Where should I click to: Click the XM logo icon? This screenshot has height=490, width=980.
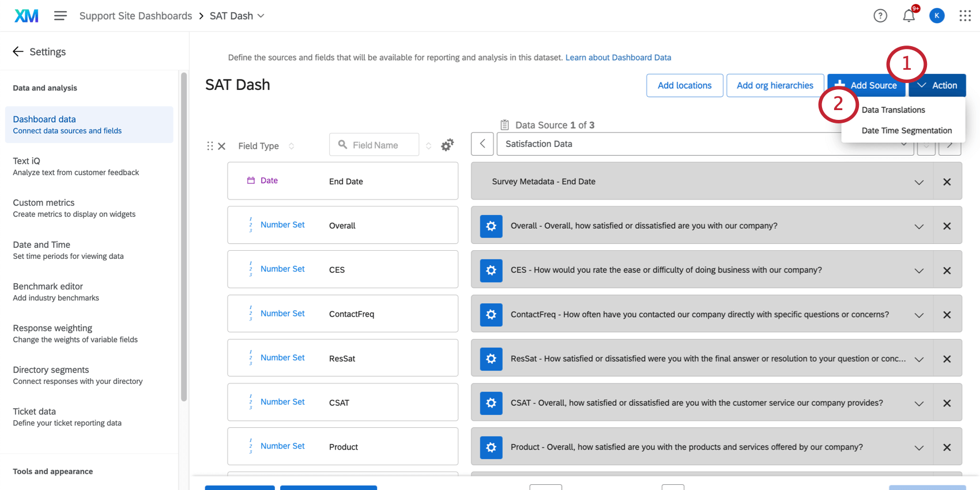27,16
